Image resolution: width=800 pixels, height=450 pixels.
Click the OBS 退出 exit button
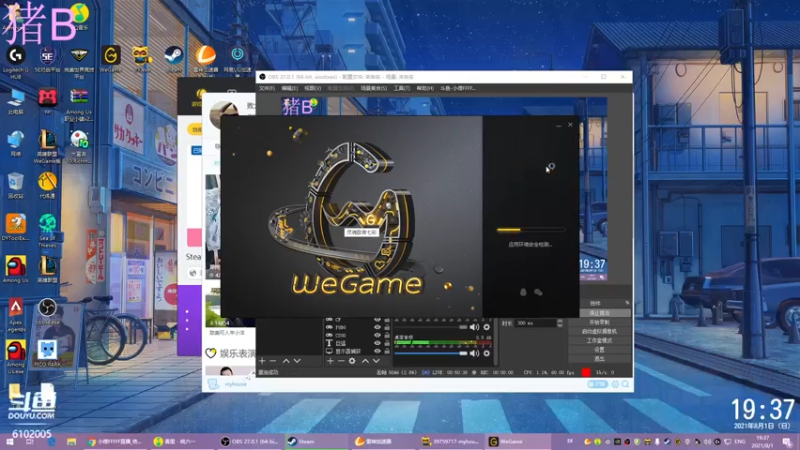[599, 359]
